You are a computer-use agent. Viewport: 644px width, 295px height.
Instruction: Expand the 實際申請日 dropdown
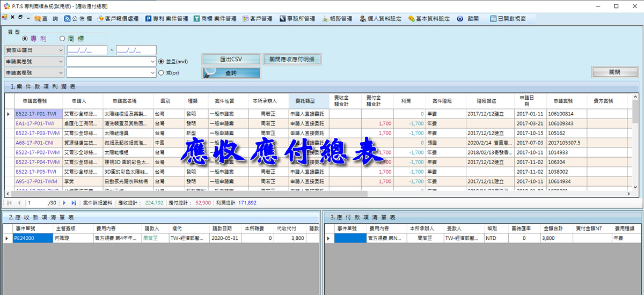(x=59, y=50)
